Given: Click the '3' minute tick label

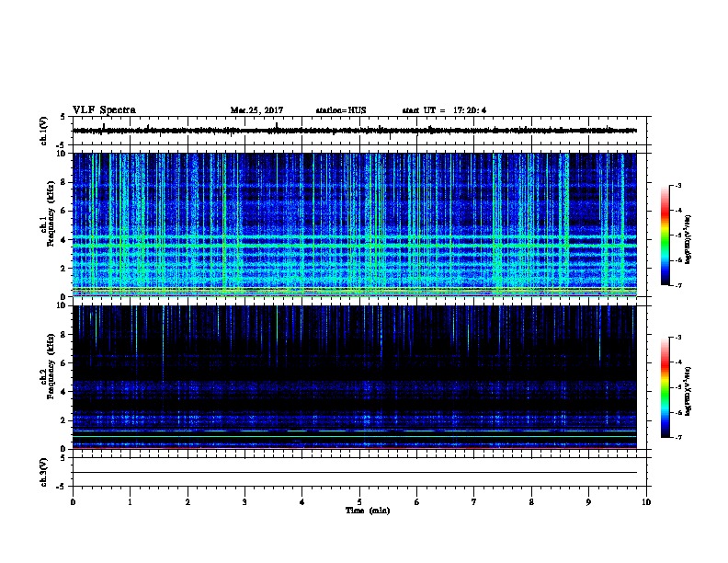Looking at the screenshot, I should coord(245,502).
